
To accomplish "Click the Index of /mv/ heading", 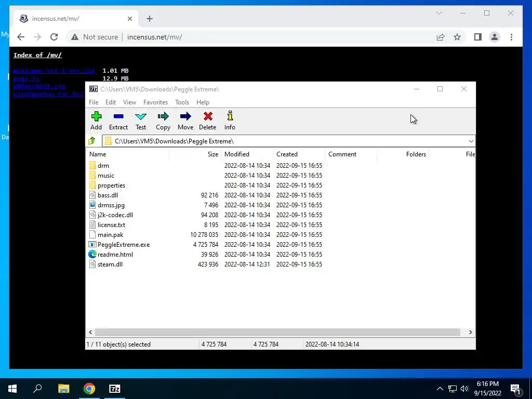I will 37,55.
